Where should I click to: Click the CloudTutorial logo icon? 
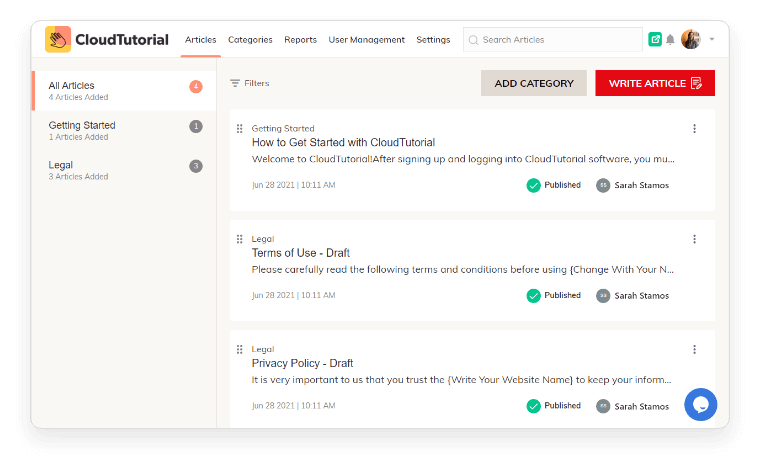(58, 39)
